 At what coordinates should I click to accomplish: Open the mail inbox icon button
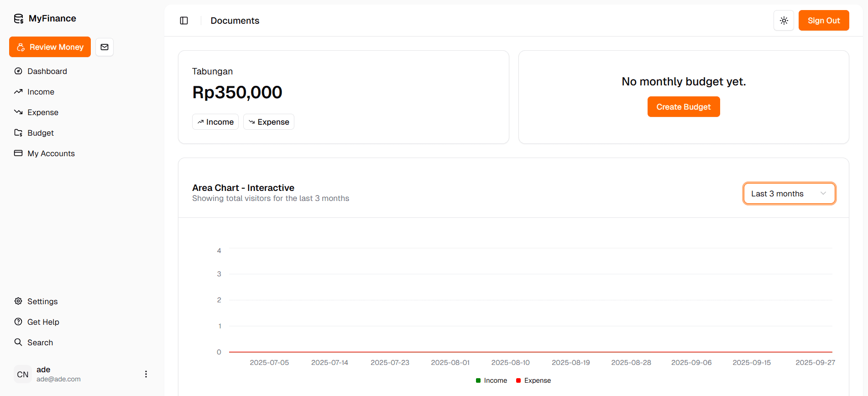click(x=105, y=47)
